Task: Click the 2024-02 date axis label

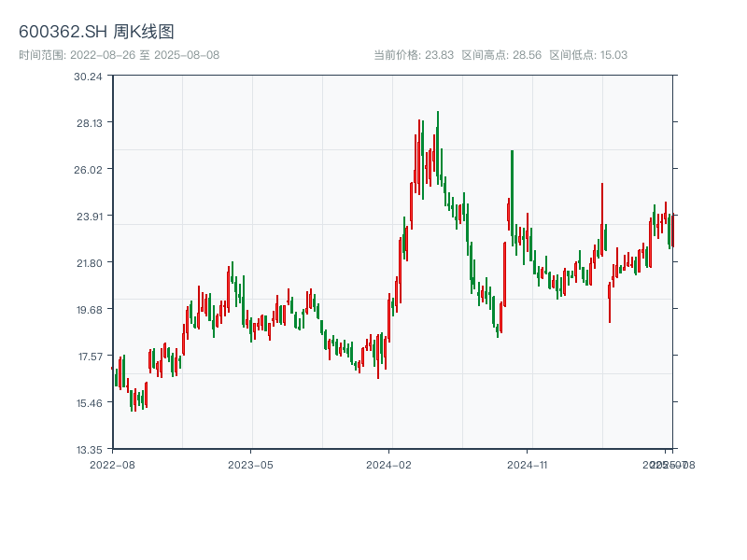Action: (389, 464)
